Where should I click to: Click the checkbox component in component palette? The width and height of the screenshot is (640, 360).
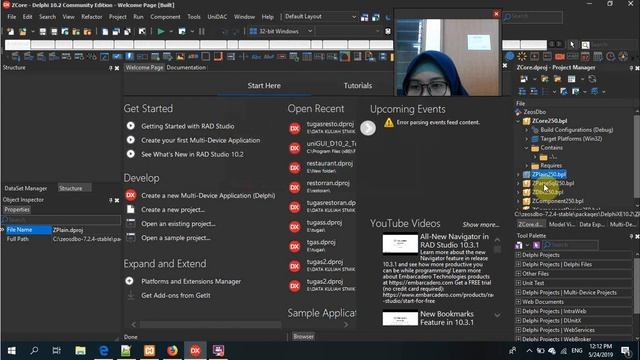117,57
